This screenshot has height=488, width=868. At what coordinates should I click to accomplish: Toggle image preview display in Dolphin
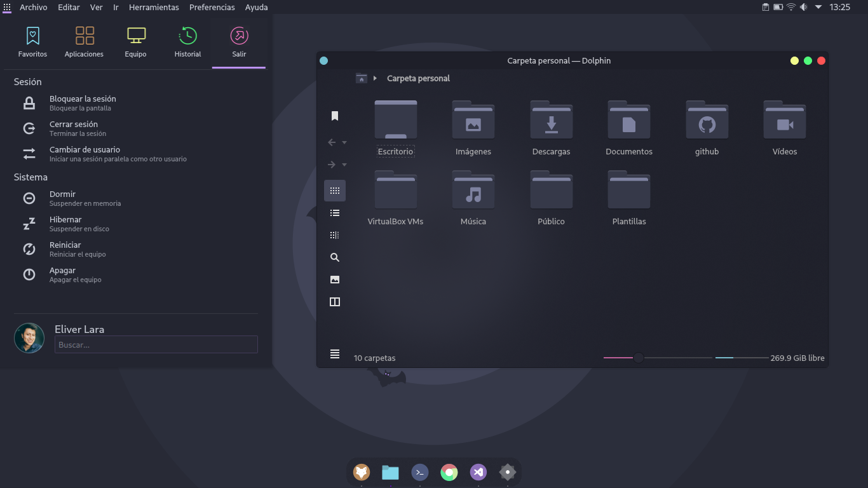(x=335, y=280)
